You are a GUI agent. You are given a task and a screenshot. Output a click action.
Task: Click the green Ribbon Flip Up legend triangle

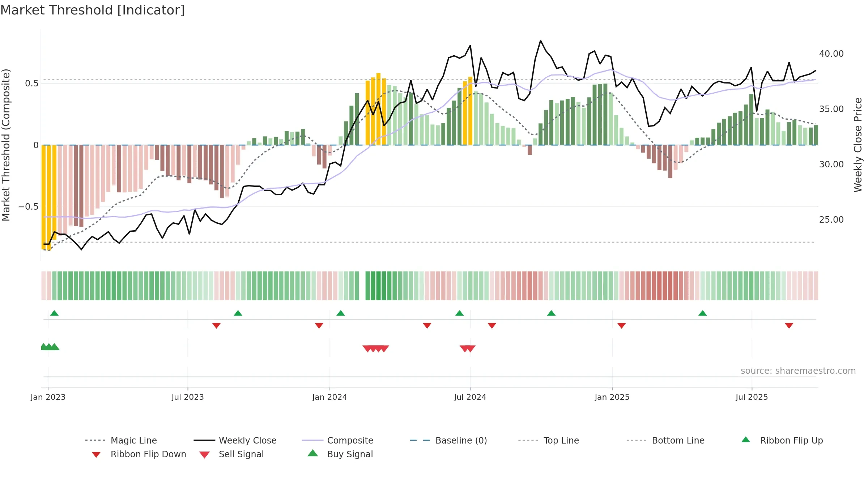click(x=746, y=440)
